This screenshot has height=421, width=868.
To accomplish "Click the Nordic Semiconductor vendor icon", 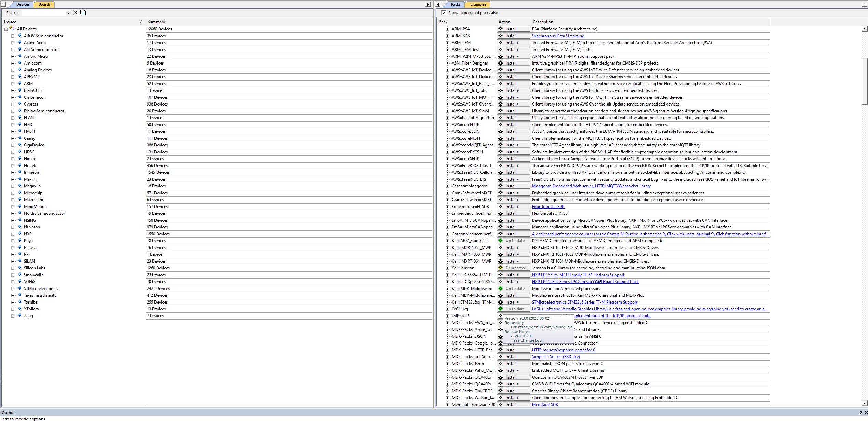I will click(20, 213).
